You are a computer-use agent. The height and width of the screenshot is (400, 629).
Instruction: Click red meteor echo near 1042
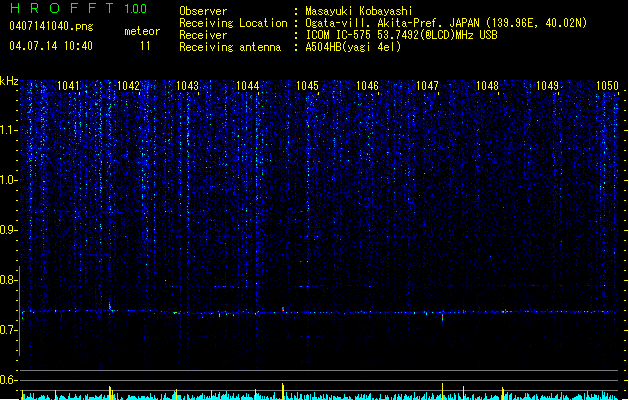(110, 307)
